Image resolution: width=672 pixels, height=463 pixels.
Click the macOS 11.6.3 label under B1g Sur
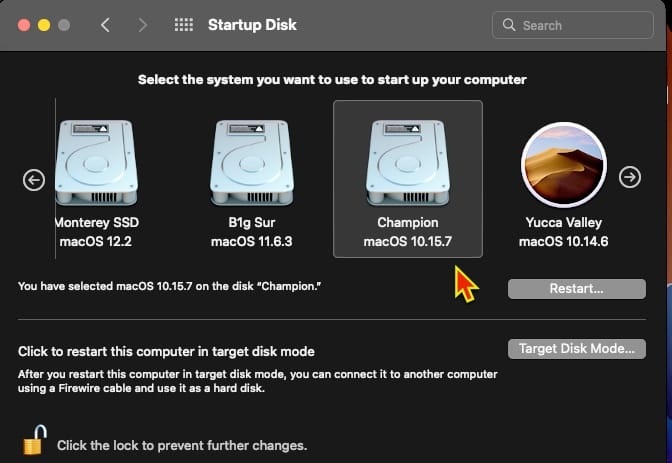(x=251, y=242)
